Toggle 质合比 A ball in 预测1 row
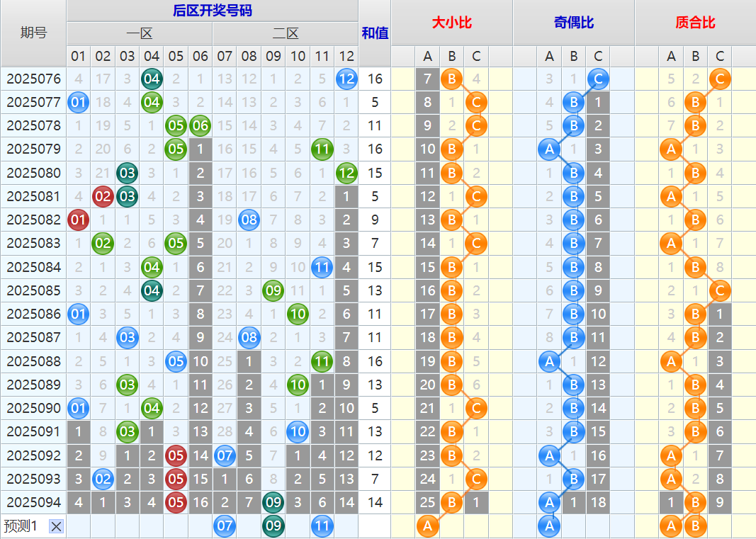 [x=671, y=526]
